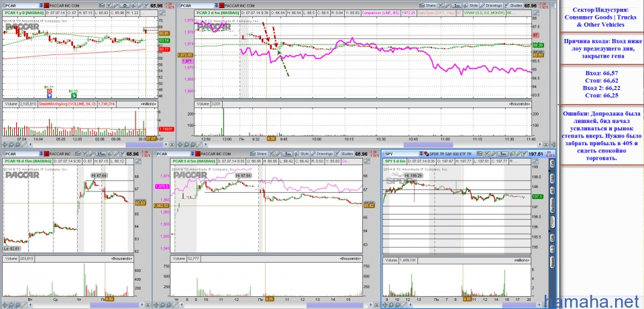Click the 5m timeframe button in the SPY chart
The height and width of the screenshot is (309, 644).
[x=502, y=154]
